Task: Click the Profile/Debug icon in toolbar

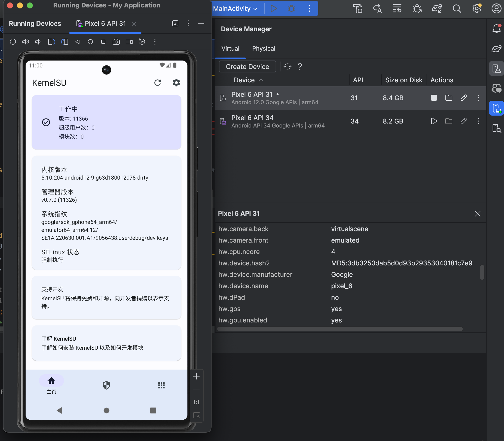Action: (291, 9)
